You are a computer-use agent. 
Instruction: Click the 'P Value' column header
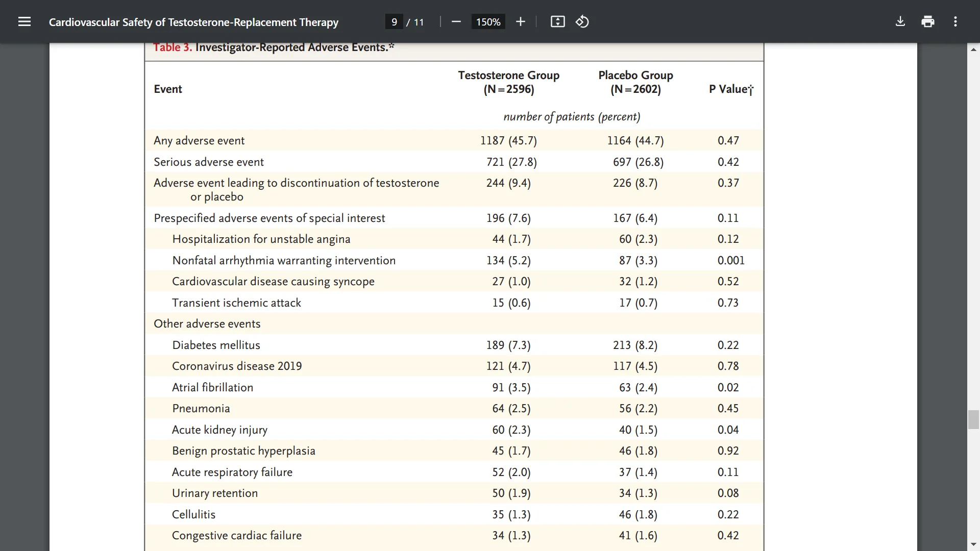731,89
